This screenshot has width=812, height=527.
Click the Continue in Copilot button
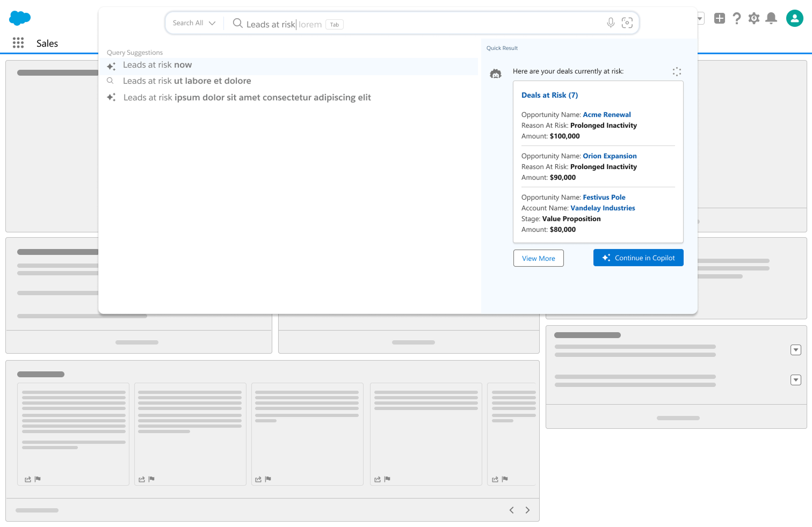638,258
